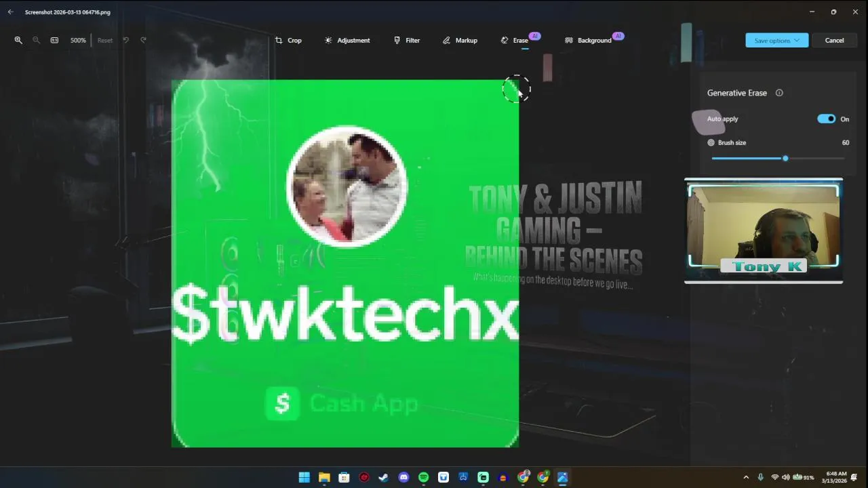This screenshot has height=488, width=868.
Task: Click the Tony K webcam overlay
Action: 764,230
